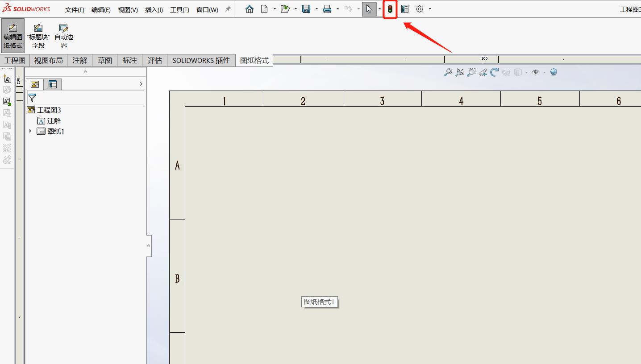Switch to the 视图布局 tab

(x=48, y=60)
